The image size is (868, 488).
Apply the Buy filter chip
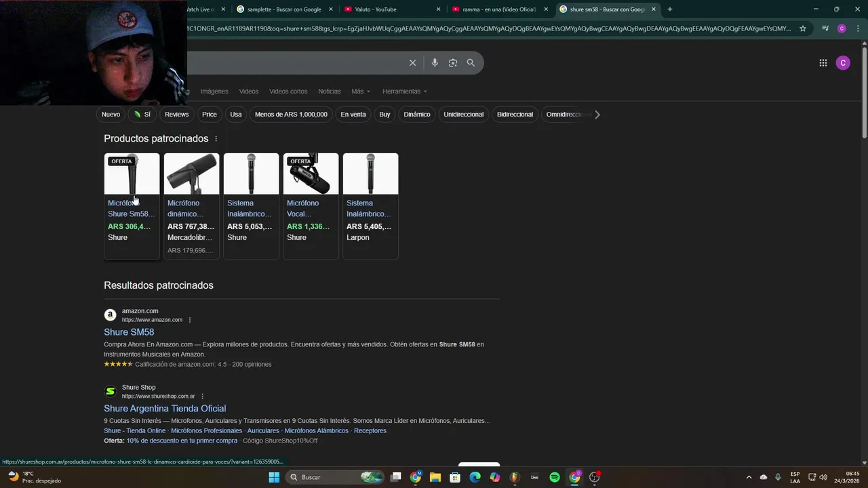[384, 115]
